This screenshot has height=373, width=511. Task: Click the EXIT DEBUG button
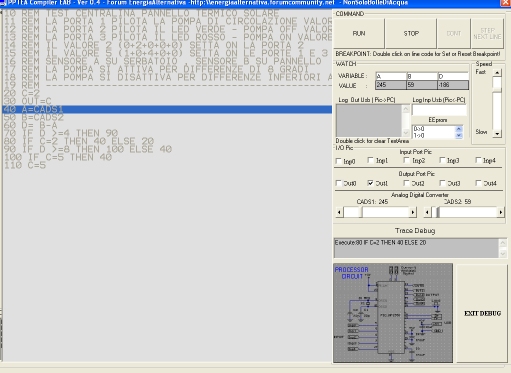(482, 313)
